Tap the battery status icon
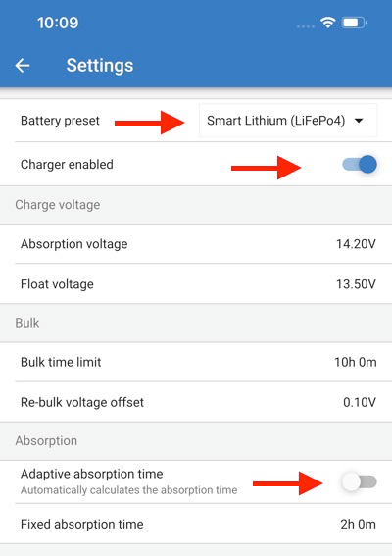This screenshot has width=392, height=556. point(354,23)
